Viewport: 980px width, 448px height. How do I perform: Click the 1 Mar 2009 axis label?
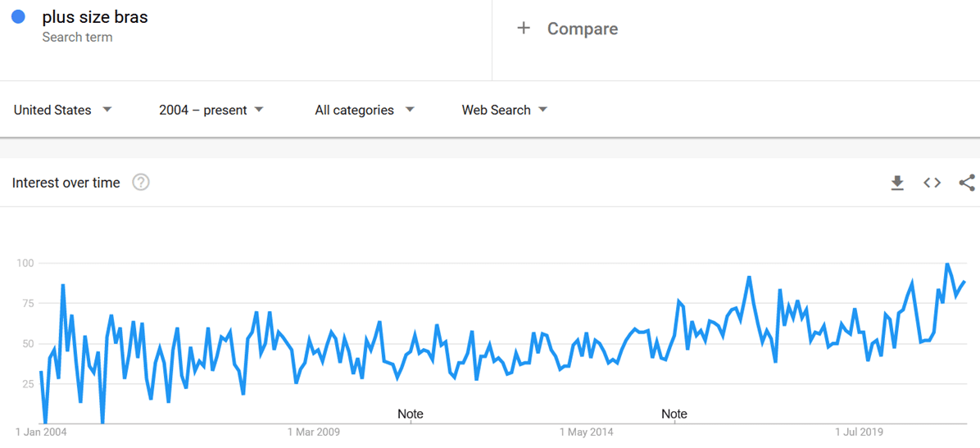point(314,432)
